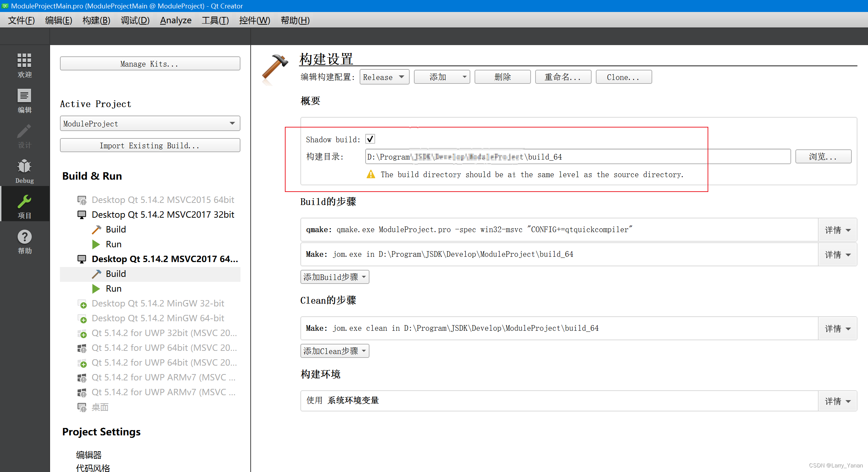The height and width of the screenshot is (472, 868).
Task: Click the 构建目录 path input field
Action: pos(578,156)
